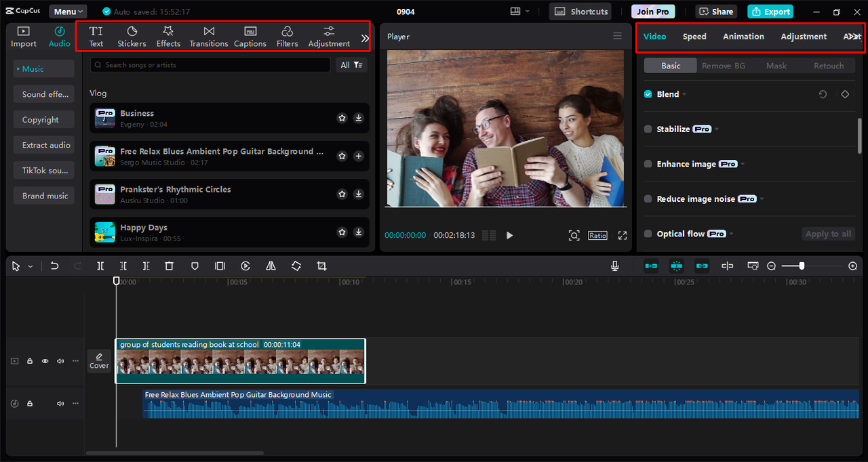Viewport: 868px width, 462px height.
Task: Start voiceover recording with microphone icon
Action: 615,266
